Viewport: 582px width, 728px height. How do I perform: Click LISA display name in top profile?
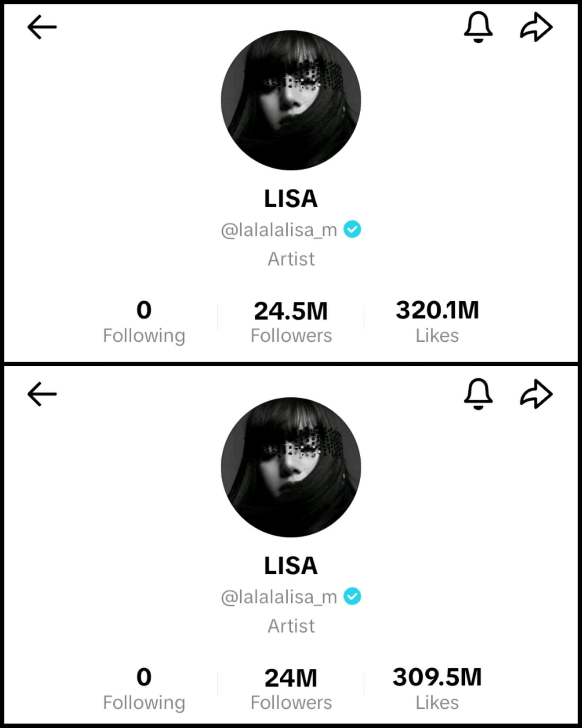click(x=291, y=198)
